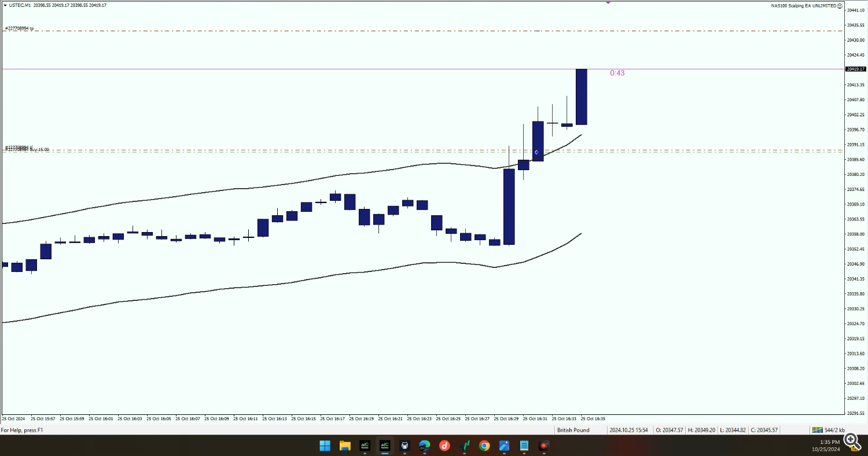The width and height of the screenshot is (868, 456).
Task: Open the USTEC,M1 chart dropdown triangle
Action: coord(5,5)
